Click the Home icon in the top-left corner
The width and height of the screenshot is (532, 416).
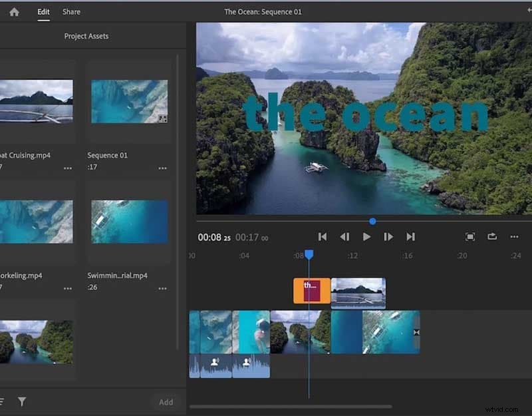tap(14, 11)
